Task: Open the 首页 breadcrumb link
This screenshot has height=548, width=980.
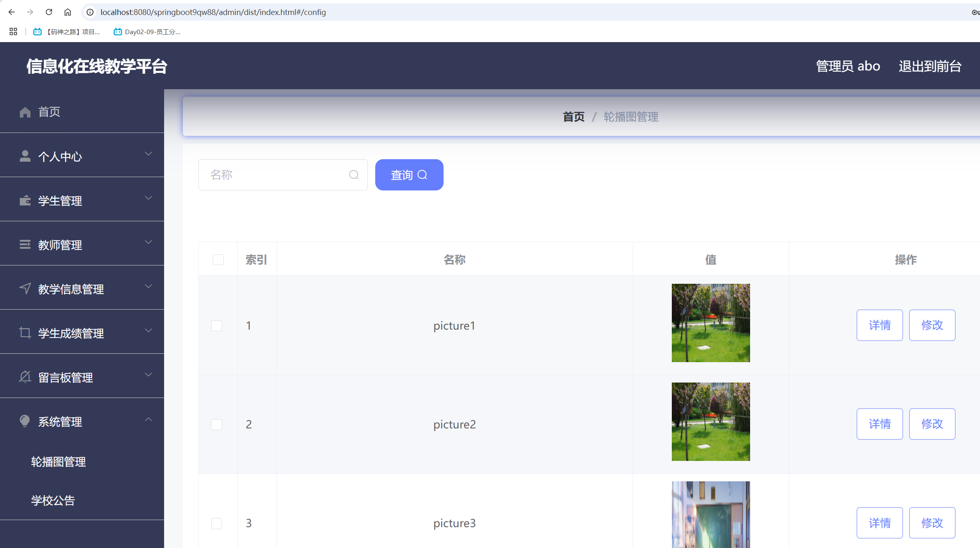Action: [x=573, y=117]
